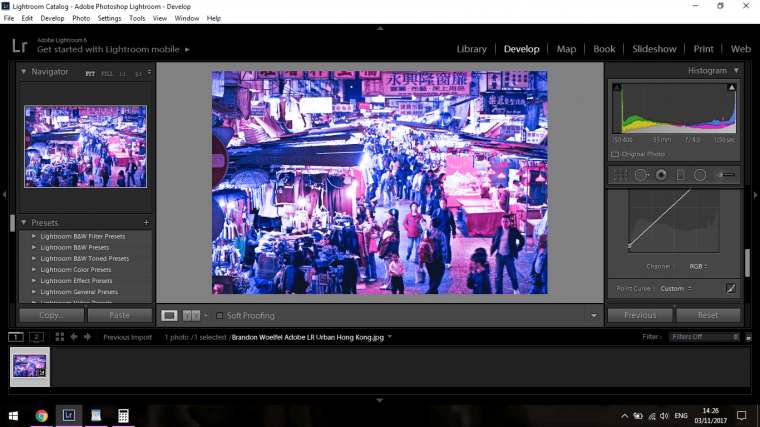
Task: Switch to Loupe view mode icon
Action: coord(169,316)
